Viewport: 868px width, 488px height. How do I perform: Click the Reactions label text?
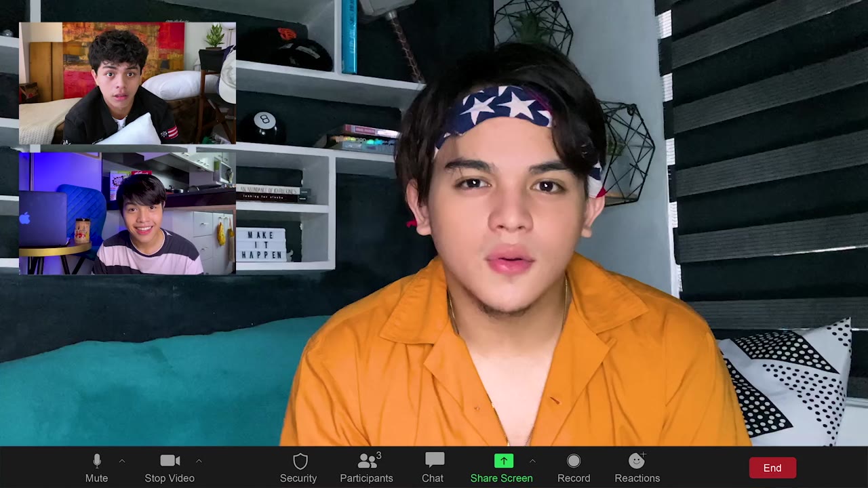coord(637,478)
